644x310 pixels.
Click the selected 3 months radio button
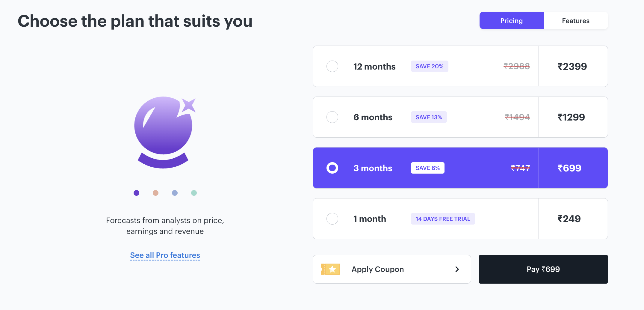tap(332, 168)
